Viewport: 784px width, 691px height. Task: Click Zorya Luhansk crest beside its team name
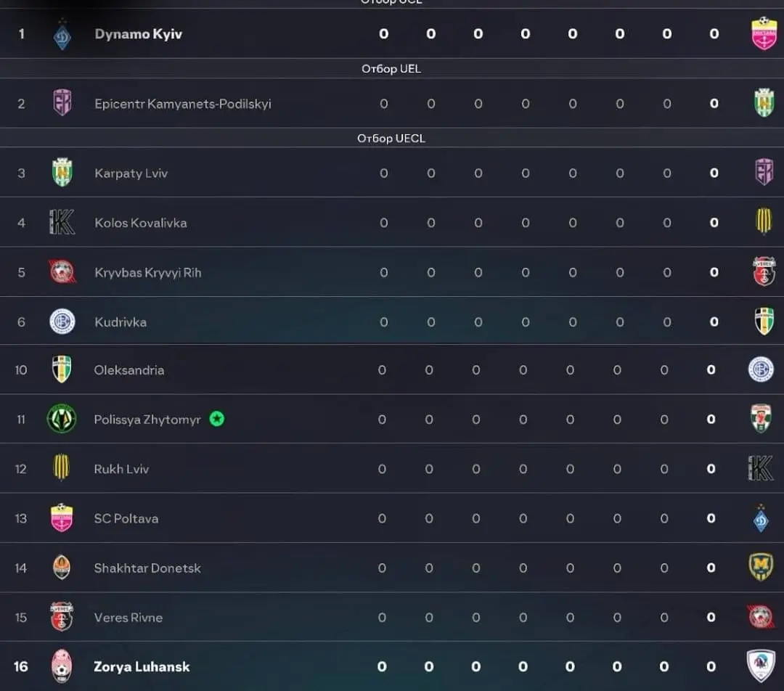pos(62,666)
